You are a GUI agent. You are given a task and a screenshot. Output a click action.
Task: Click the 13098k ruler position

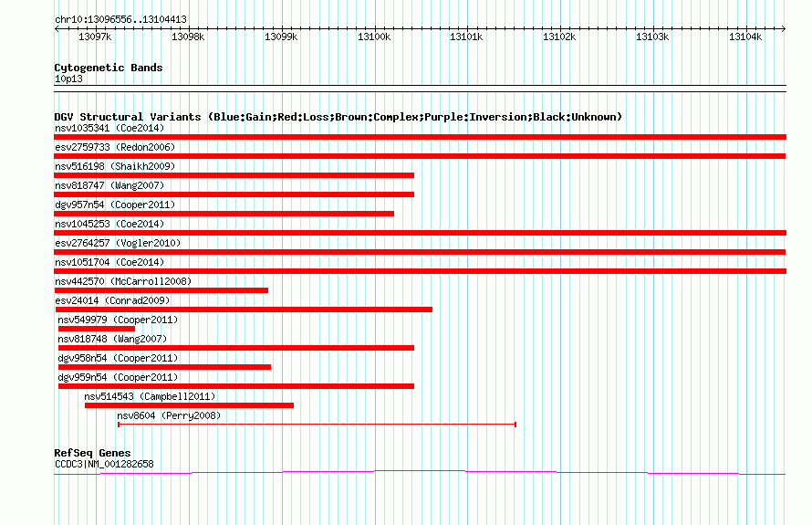(x=188, y=37)
